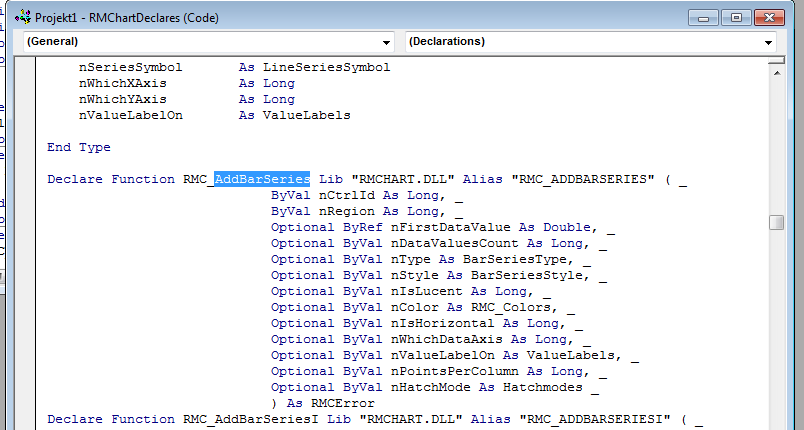Click the "RMC_Colors" type name
Screen dimensions: 804x430
click(511, 307)
